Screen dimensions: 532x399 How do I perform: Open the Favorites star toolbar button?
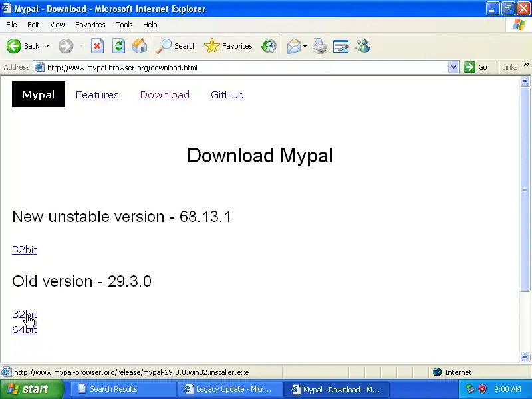pyautogui.click(x=228, y=46)
